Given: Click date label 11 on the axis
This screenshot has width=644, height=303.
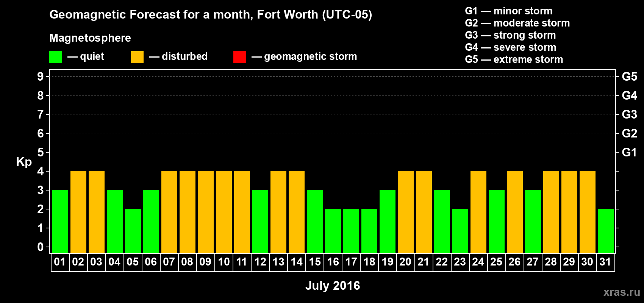Looking at the screenshot, I should click(242, 262).
